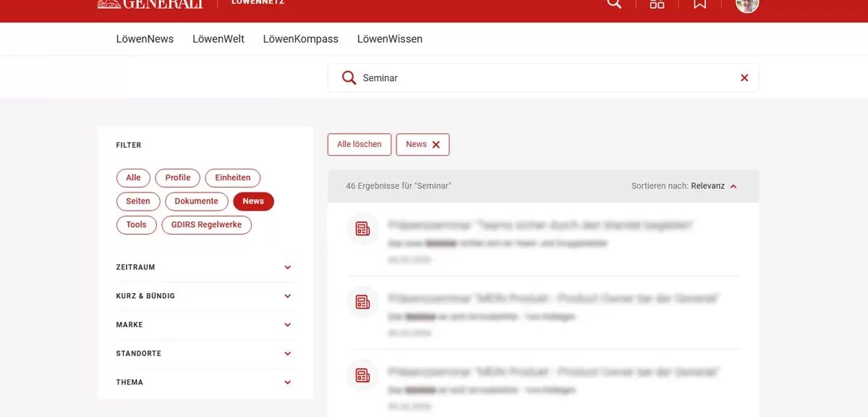Click the newspaper icon of the second result
The width and height of the screenshot is (868, 417).
coord(362,302)
